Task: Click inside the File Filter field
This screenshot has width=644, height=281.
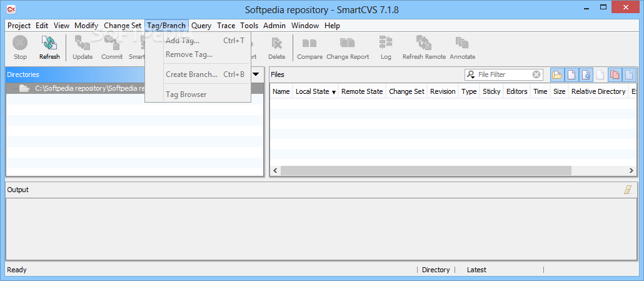Action: point(505,74)
